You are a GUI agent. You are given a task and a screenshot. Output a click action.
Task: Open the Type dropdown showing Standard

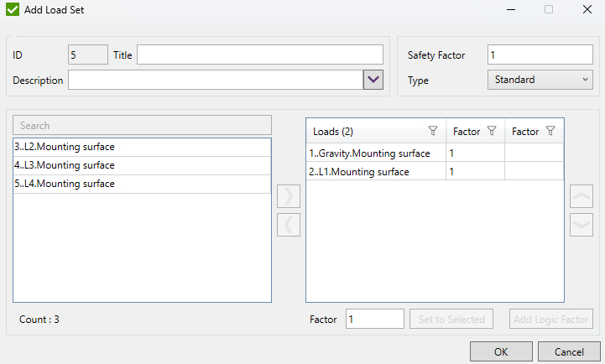pyautogui.click(x=540, y=80)
